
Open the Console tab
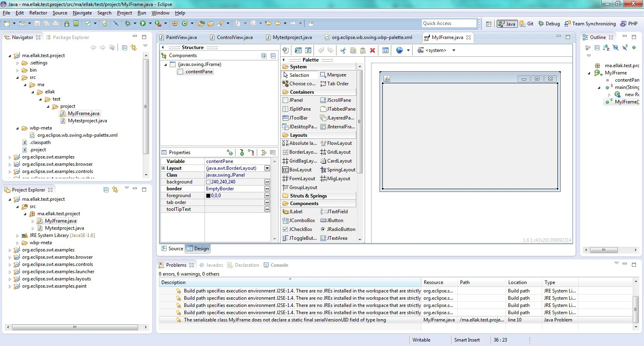276,265
